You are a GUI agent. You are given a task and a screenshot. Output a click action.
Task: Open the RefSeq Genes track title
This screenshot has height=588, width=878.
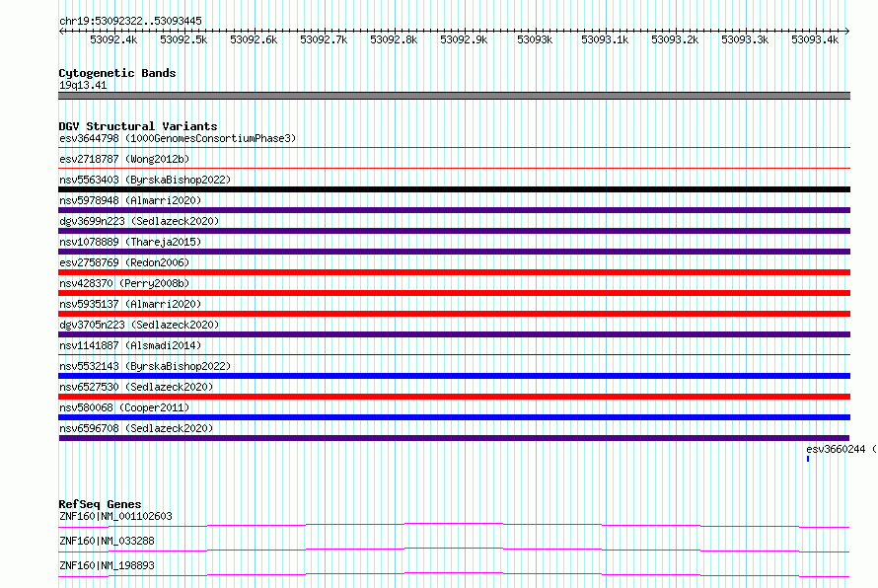coord(100,504)
